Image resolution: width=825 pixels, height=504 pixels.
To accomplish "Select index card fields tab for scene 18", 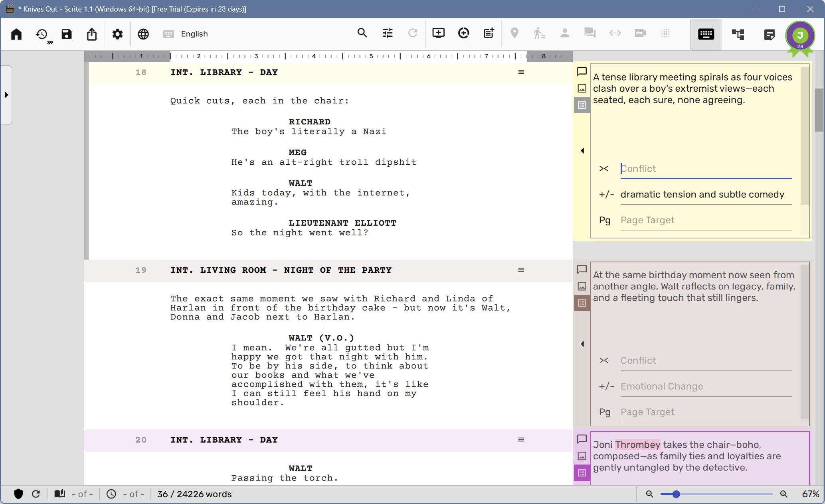I will click(x=582, y=105).
